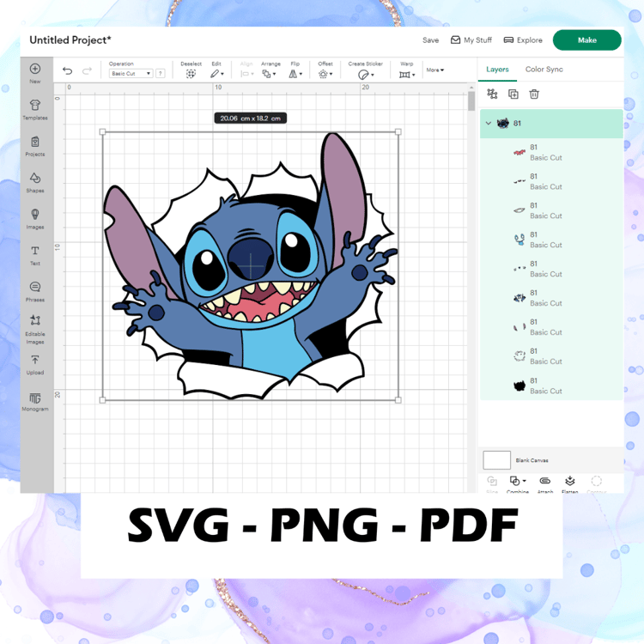Undo the last action
The image size is (644, 644).
pyautogui.click(x=67, y=71)
